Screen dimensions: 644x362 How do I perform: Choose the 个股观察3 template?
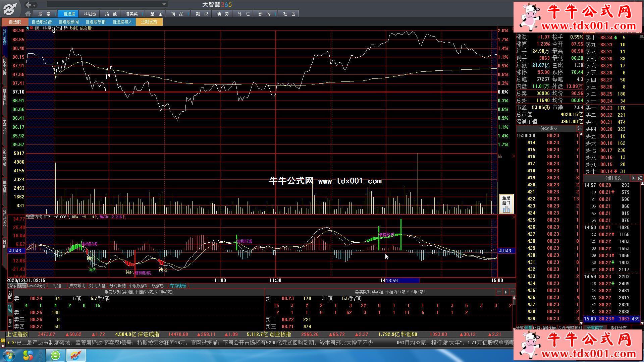pos(138,286)
